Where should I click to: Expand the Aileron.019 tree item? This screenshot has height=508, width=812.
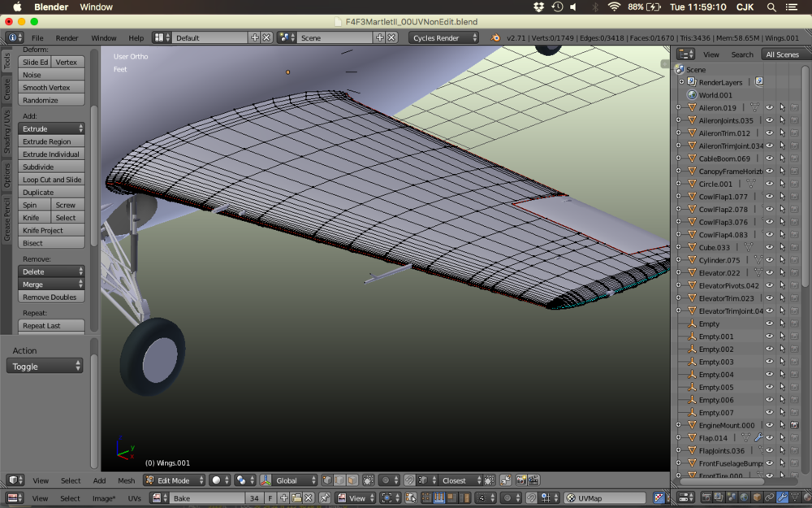679,108
